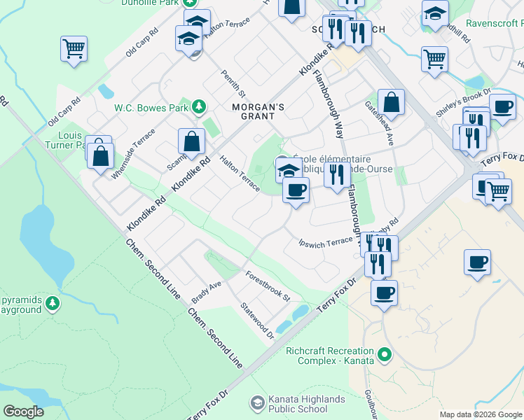Image resolution: width=524 pixels, height=420 pixels.
Task: Select the Forestbrook St label
Action: (268, 286)
